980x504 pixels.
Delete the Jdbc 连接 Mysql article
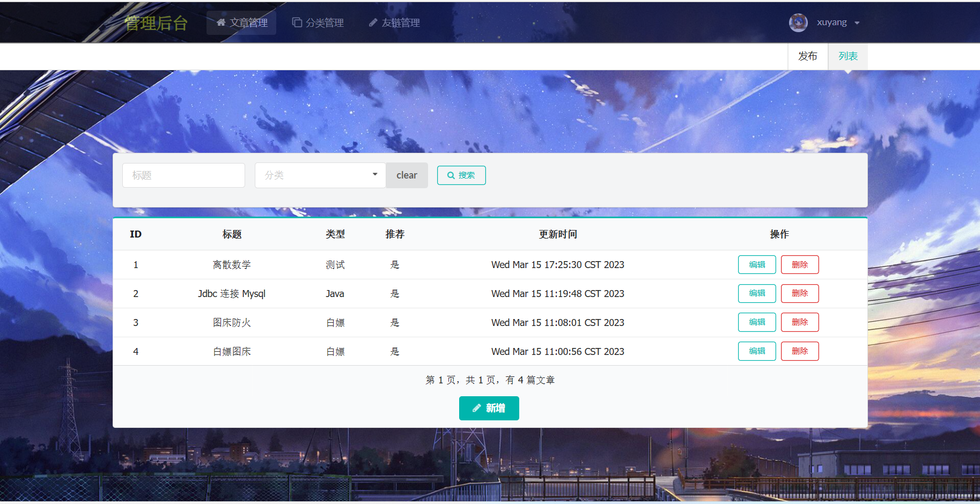point(799,294)
